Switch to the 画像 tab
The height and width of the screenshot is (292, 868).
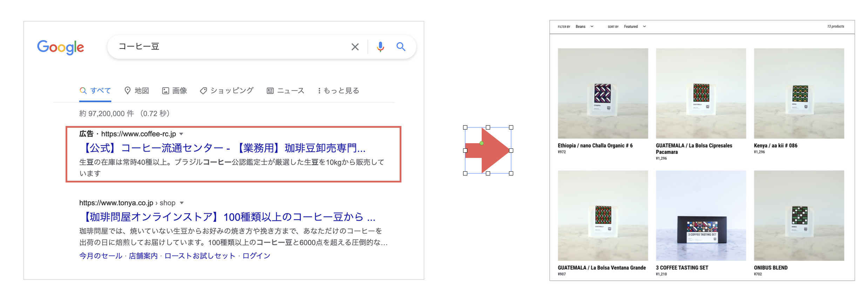[175, 91]
